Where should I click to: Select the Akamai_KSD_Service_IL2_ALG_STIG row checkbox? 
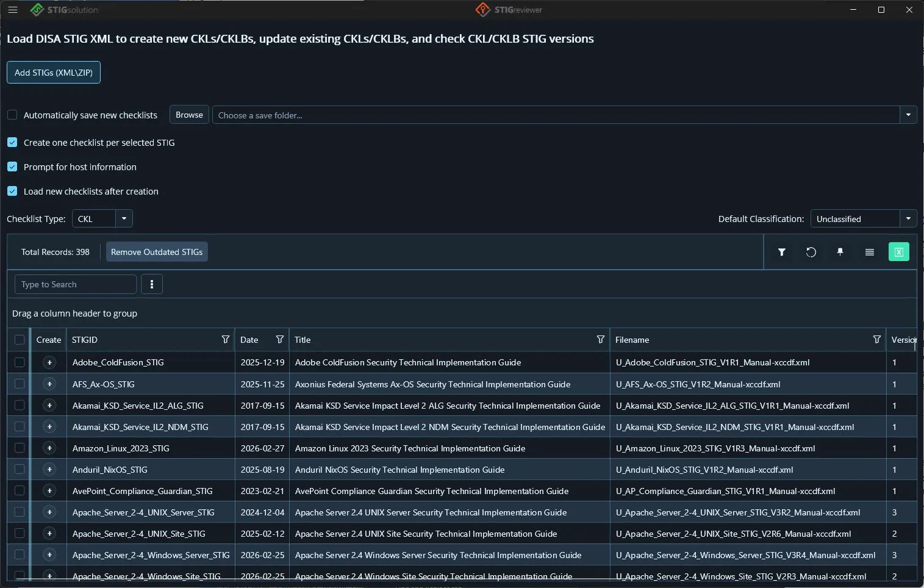coord(20,406)
